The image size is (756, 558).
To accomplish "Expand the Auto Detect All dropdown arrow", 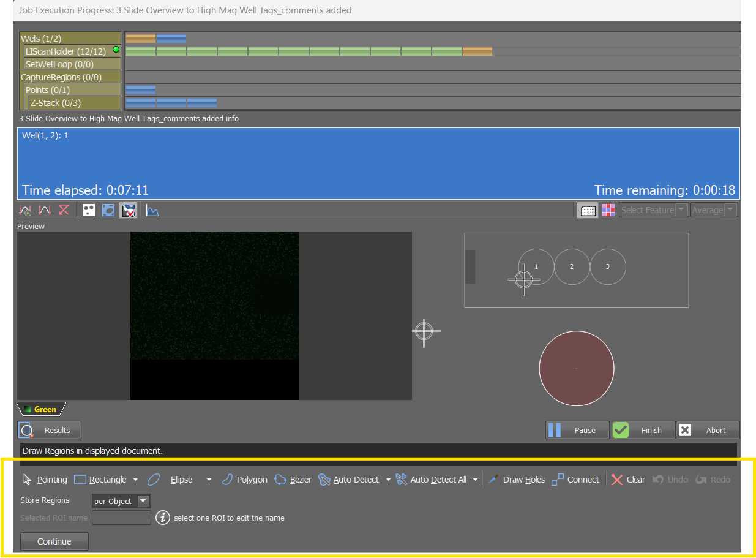I will pos(475,480).
